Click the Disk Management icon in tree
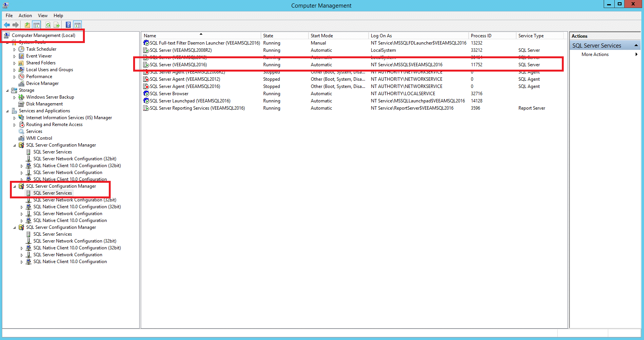The height and width of the screenshot is (340, 644). pos(21,104)
